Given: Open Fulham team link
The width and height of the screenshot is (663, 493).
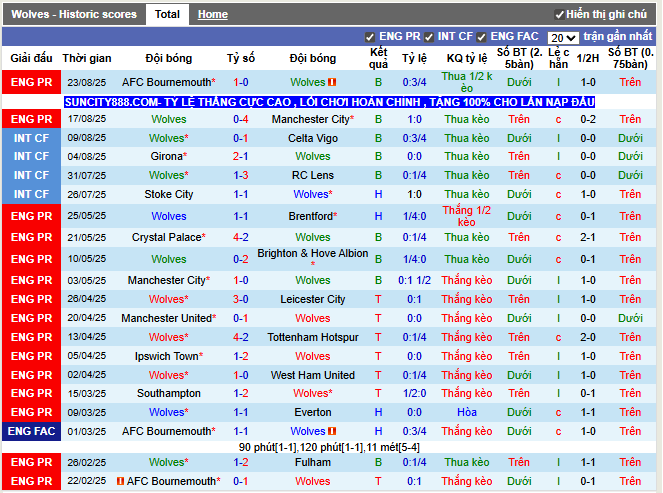Looking at the screenshot, I should point(313,462).
